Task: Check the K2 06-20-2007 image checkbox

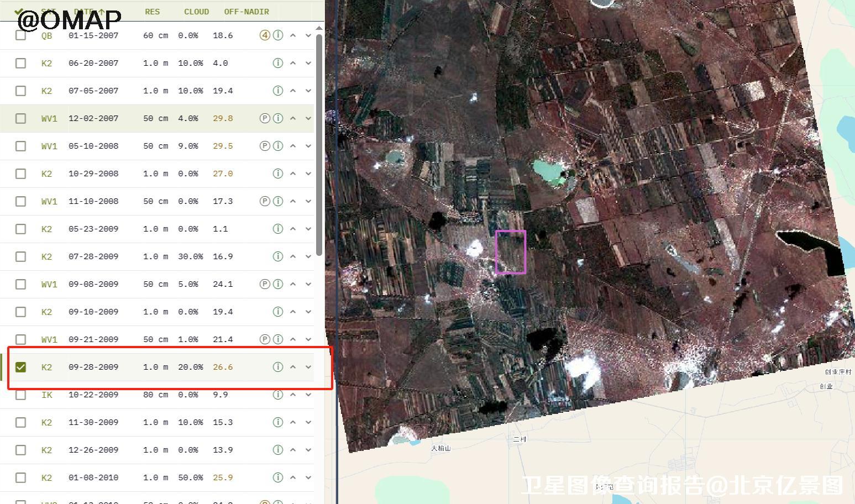Action: point(20,63)
